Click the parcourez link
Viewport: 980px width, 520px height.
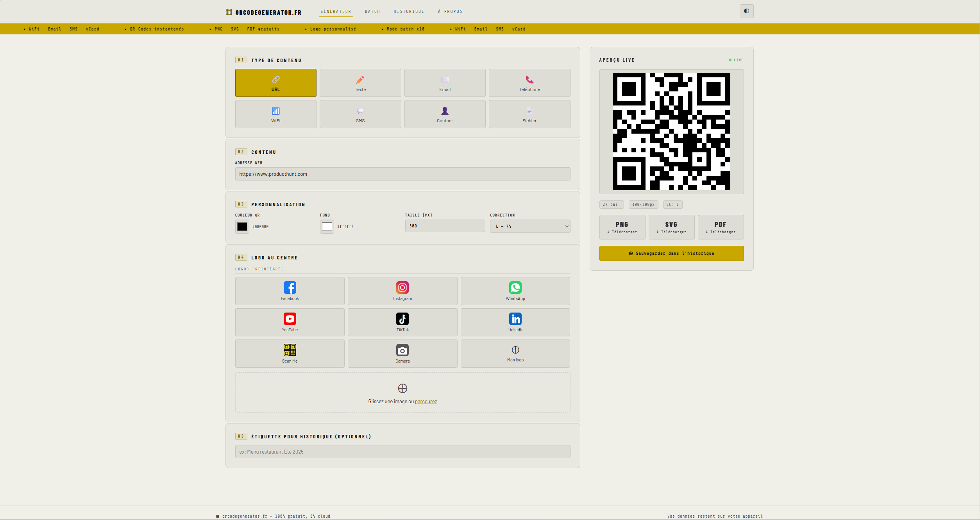click(426, 401)
